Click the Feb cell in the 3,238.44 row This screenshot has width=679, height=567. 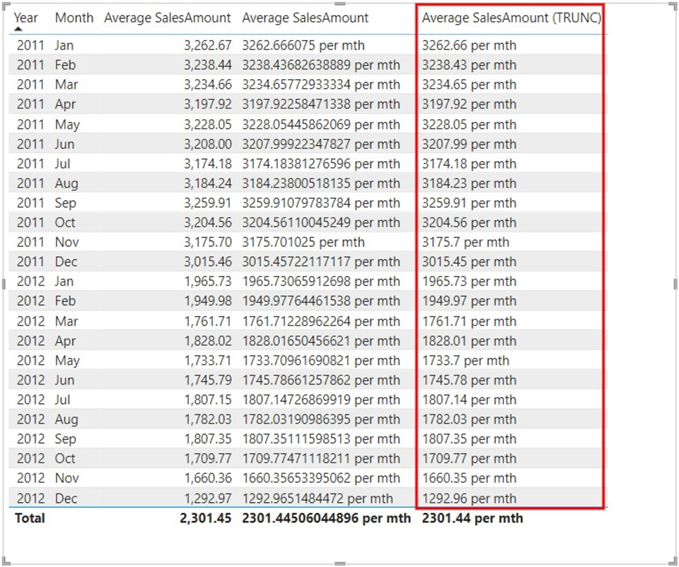[x=65, y=65]
